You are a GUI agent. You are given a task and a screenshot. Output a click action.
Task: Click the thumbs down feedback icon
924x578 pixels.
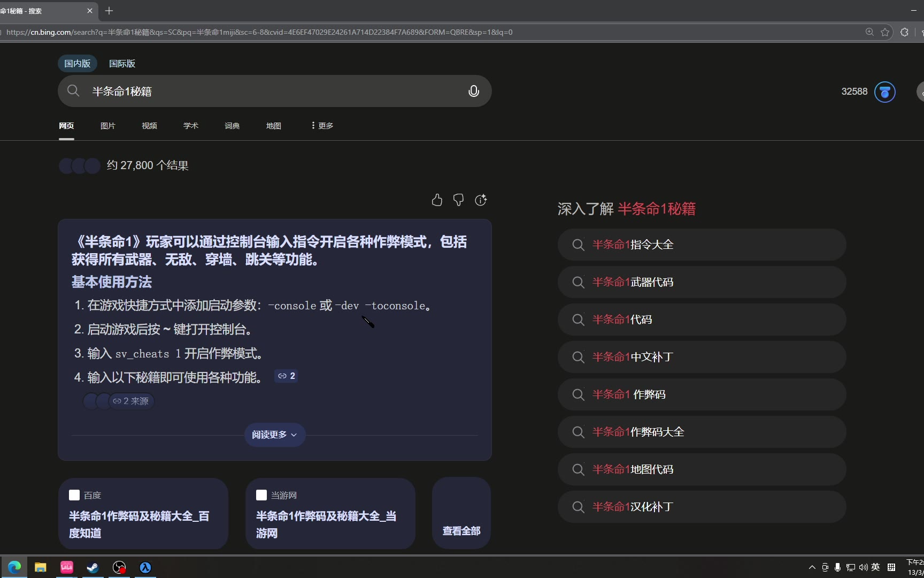coord(458,200)
